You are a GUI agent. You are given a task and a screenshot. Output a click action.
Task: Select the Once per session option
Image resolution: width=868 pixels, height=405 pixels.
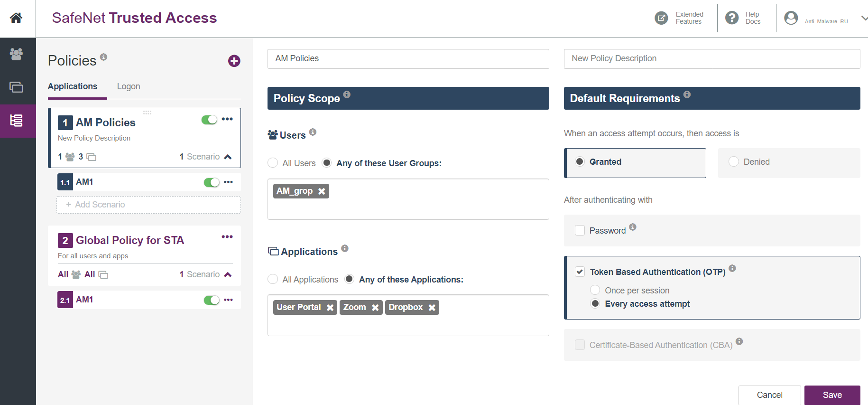pyautogui.click(x=595, y=290)
